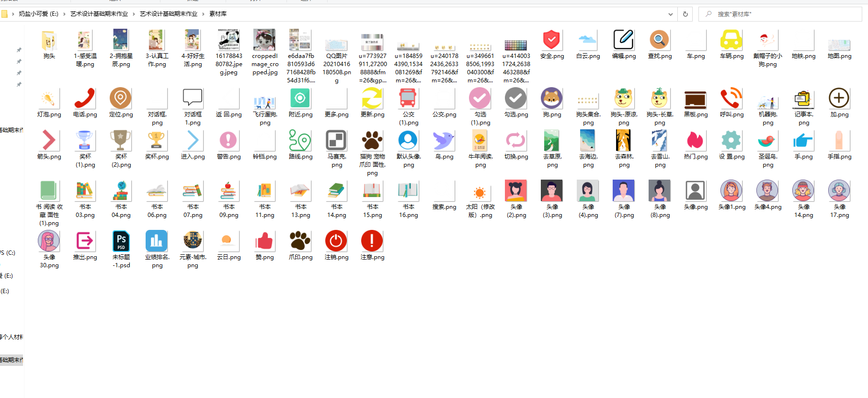Navigate to first 艺术设计基础期末作业 breadcrumb
The height and width of the screenshot is (398, 868).
tap(99, 14)
